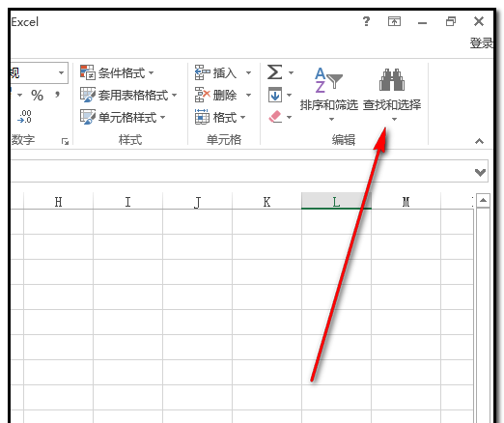Open Ribbon Display Options icon
The image size is (504, 423).
(394, 21)
